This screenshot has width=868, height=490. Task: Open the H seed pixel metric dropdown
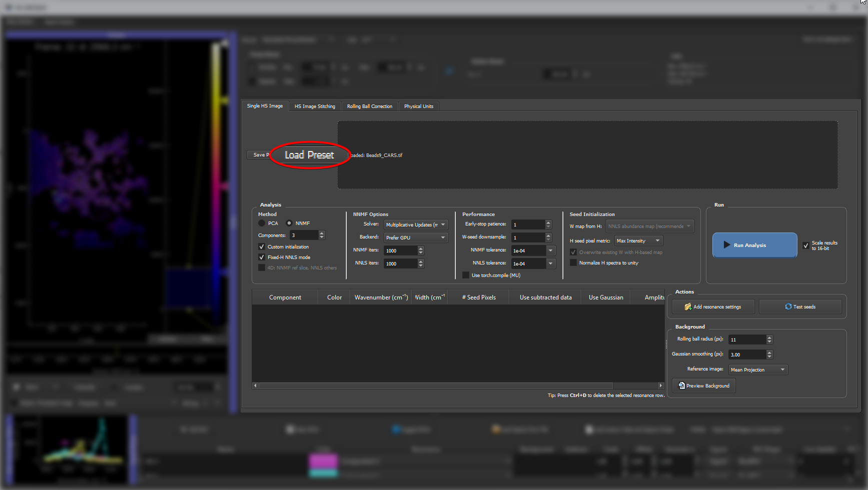click(639, 240)
